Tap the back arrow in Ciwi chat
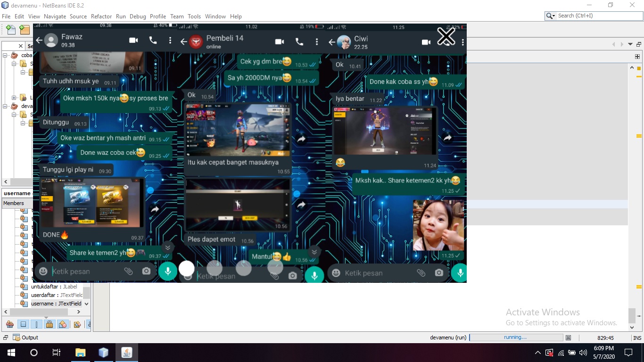 point(332,42)
